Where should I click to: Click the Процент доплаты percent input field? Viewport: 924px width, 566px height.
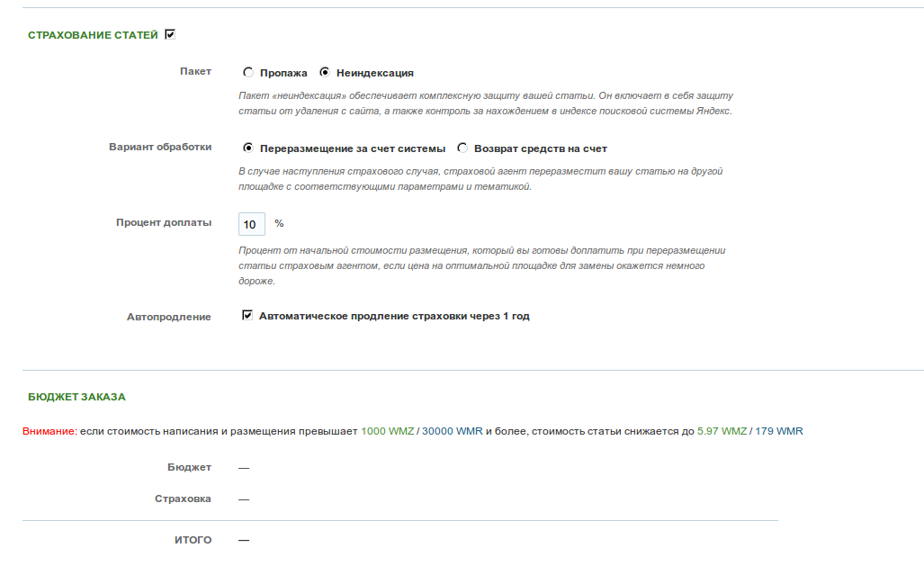[252, 224]
